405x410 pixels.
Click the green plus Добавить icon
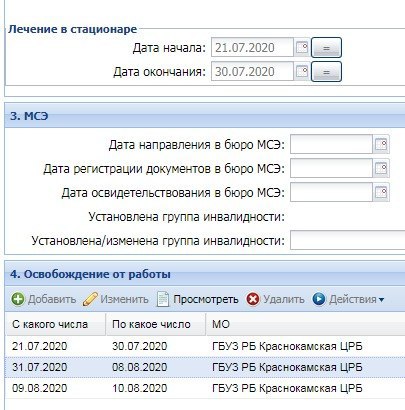[18, 299]
